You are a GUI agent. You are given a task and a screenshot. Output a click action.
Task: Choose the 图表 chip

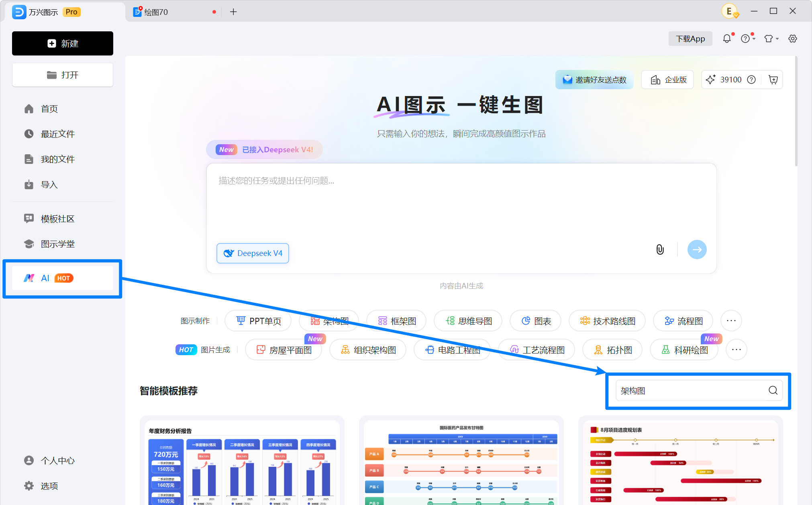(536, 321)
